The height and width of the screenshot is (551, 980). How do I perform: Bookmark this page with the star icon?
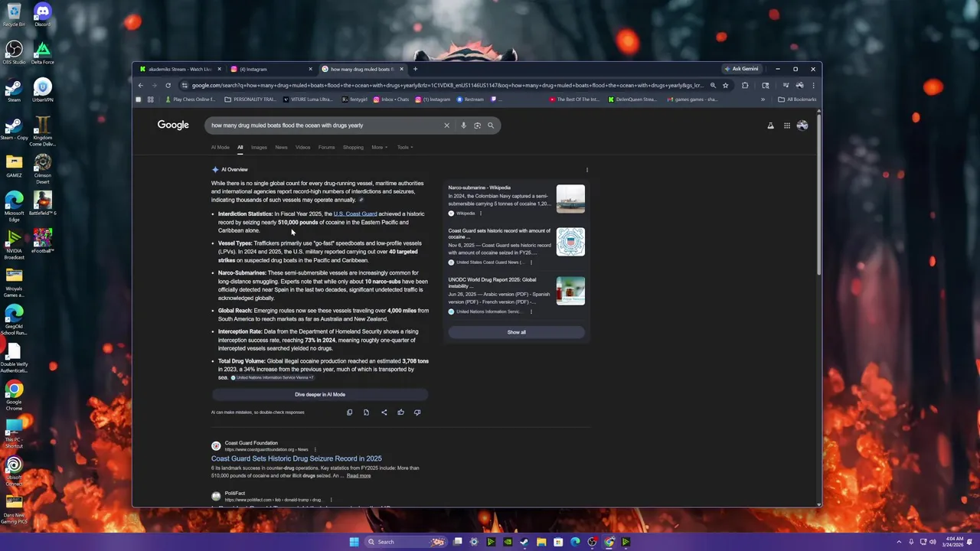point(726,85)
